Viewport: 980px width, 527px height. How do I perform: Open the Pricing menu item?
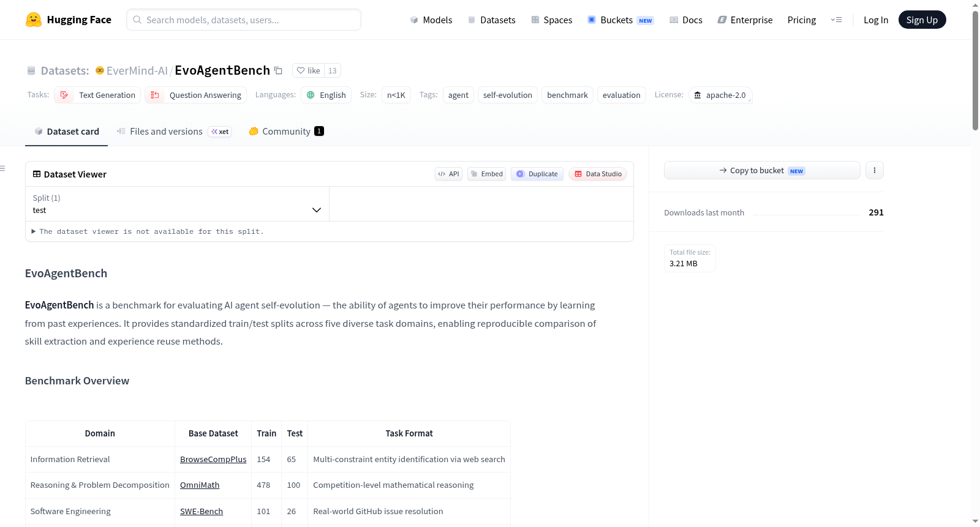tap(802, 20)
